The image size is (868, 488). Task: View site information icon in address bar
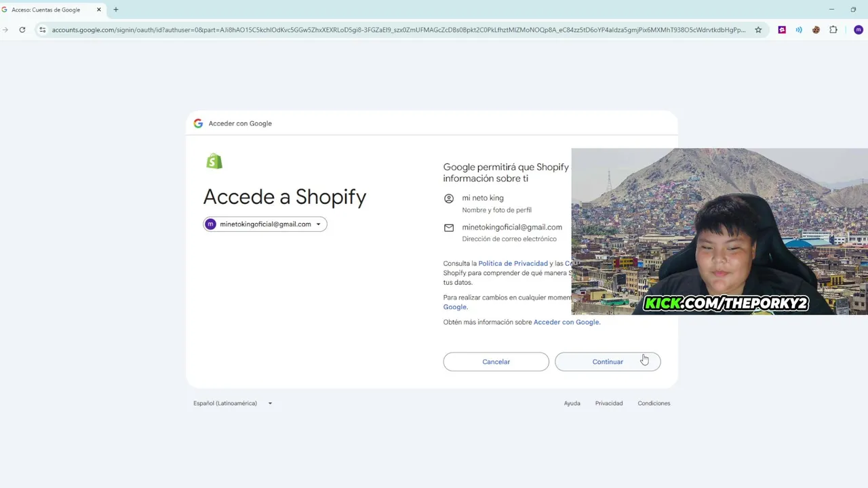coord(43,30)
